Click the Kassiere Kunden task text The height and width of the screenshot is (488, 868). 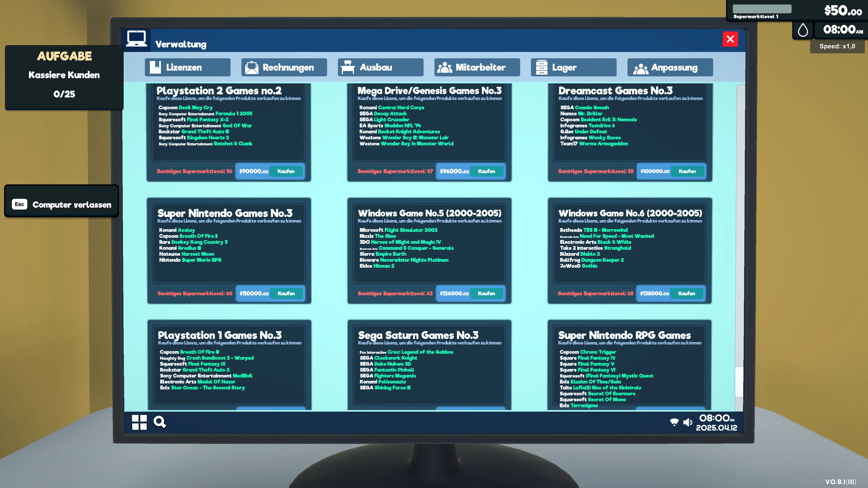coord(64,75)
